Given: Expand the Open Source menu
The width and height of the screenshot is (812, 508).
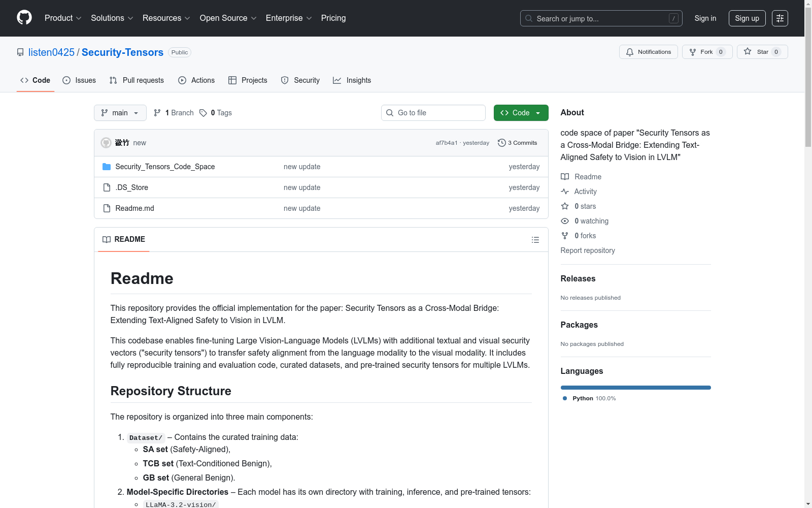Looking at the screenshot, I should click(x=228, y=18).
